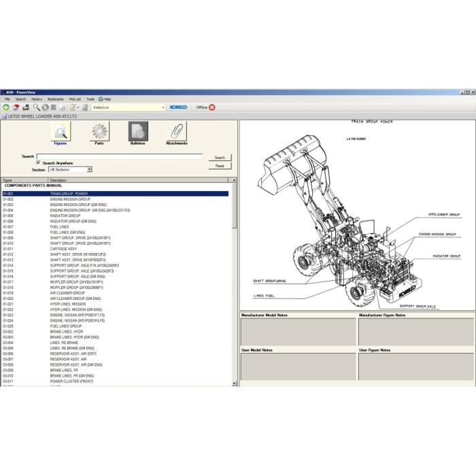Open the Kobelco catalog dropdown

(163, 107)
